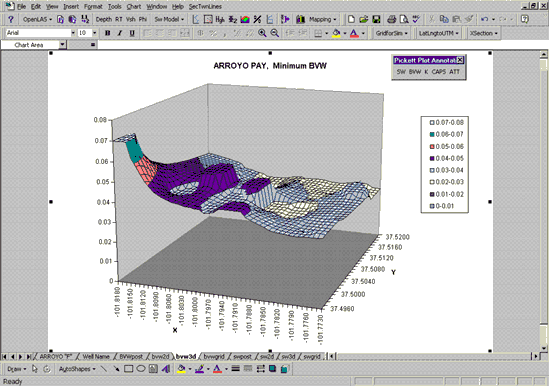This screenshot has height=386, width=549.
Task: Toggle Underline formatting
Action: 132,33
